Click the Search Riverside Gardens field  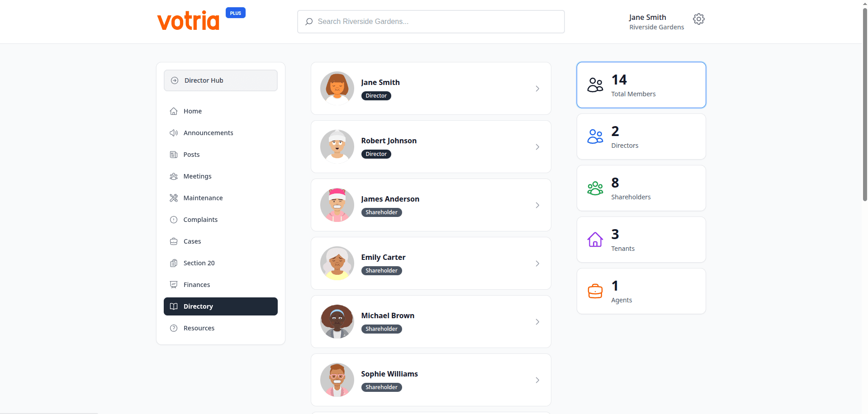[x=430, y=21]
